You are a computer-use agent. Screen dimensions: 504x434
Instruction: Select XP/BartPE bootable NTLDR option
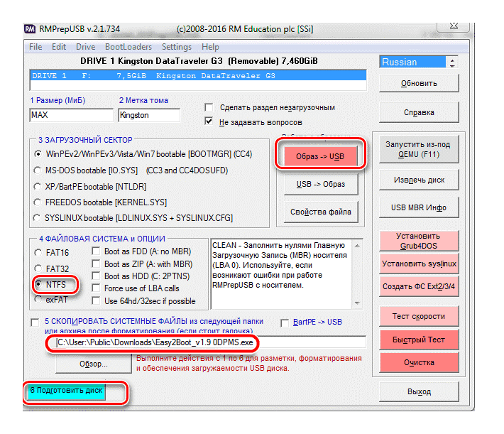click(x=38, y=187)
